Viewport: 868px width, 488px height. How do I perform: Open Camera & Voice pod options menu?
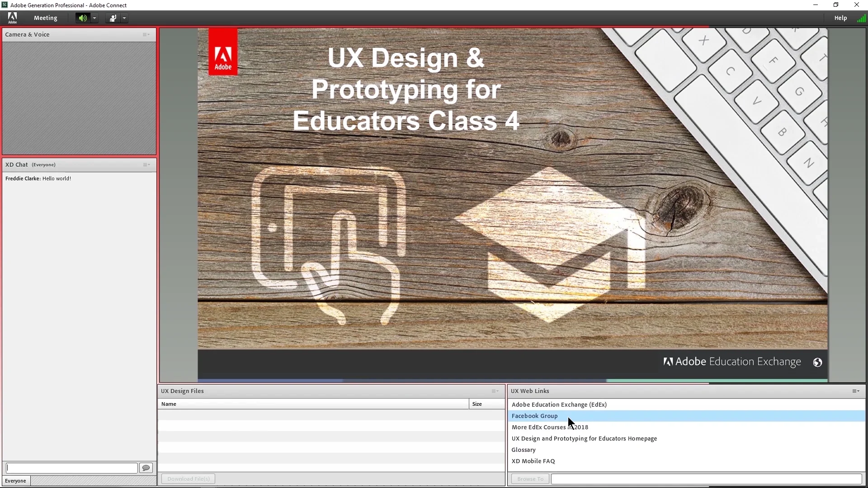[146, 34]
